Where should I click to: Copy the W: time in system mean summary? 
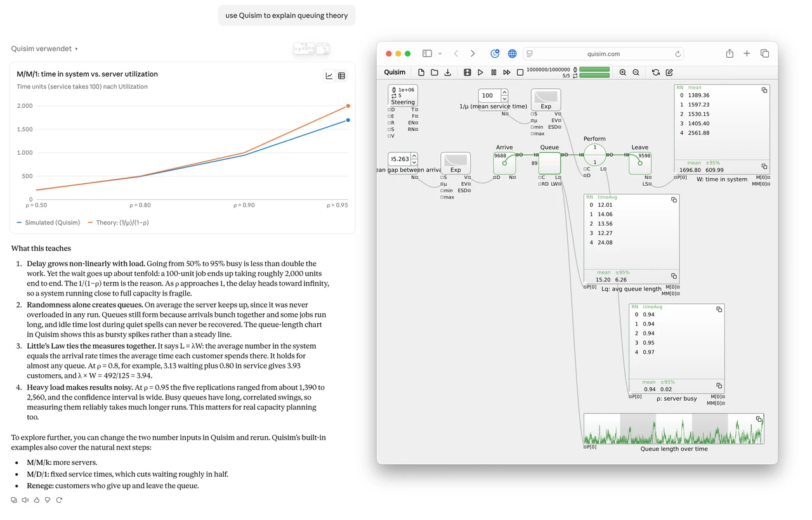764,166
